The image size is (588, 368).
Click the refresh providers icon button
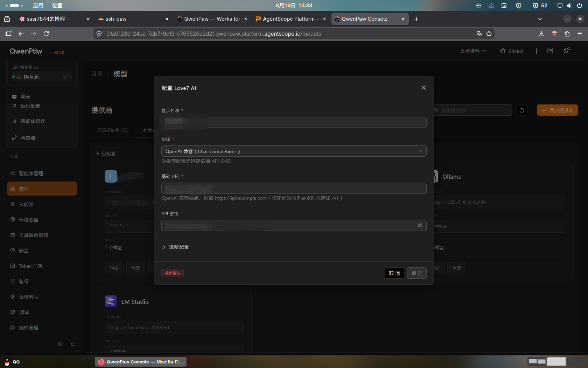tap(522, 110)
